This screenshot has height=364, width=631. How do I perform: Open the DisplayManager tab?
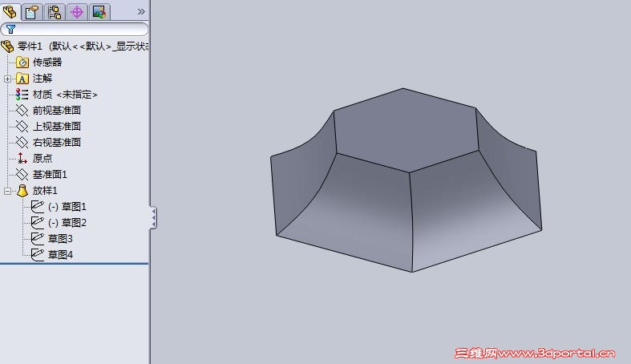tap(99, 12)
